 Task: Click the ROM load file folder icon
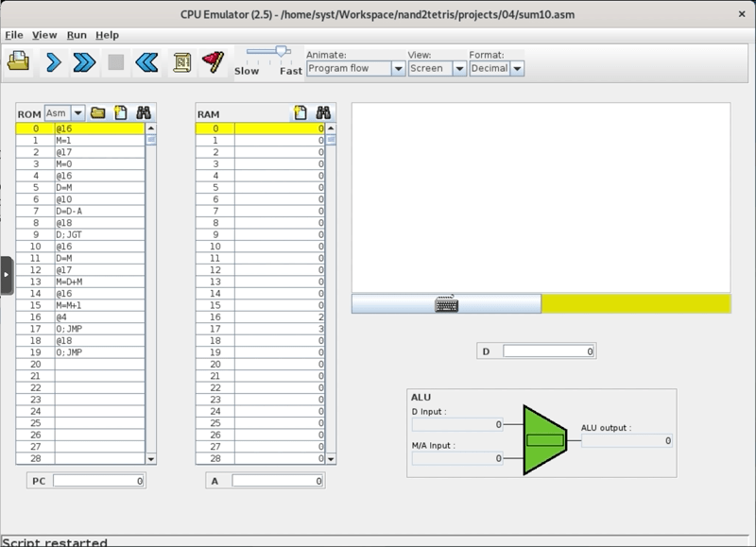coord(98,113)
